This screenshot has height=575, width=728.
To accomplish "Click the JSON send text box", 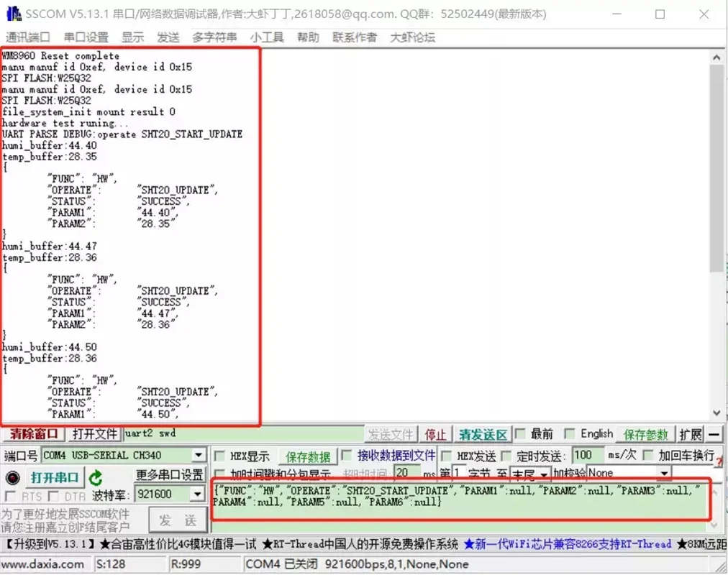I will pos(460,506).
